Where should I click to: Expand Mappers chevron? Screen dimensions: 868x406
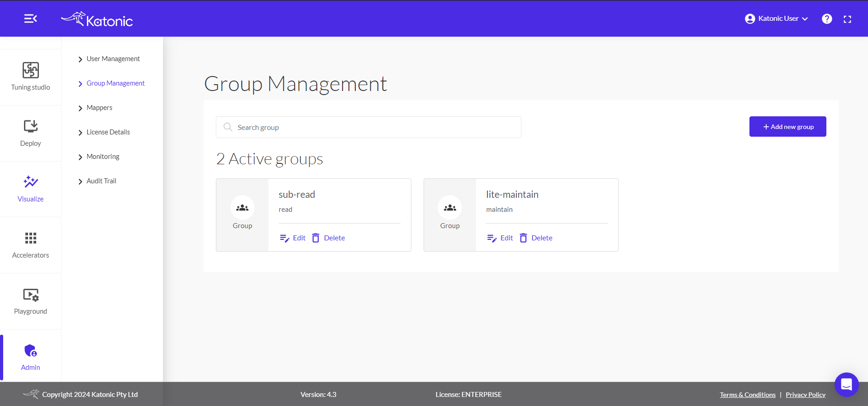click(x=80, y=108)
